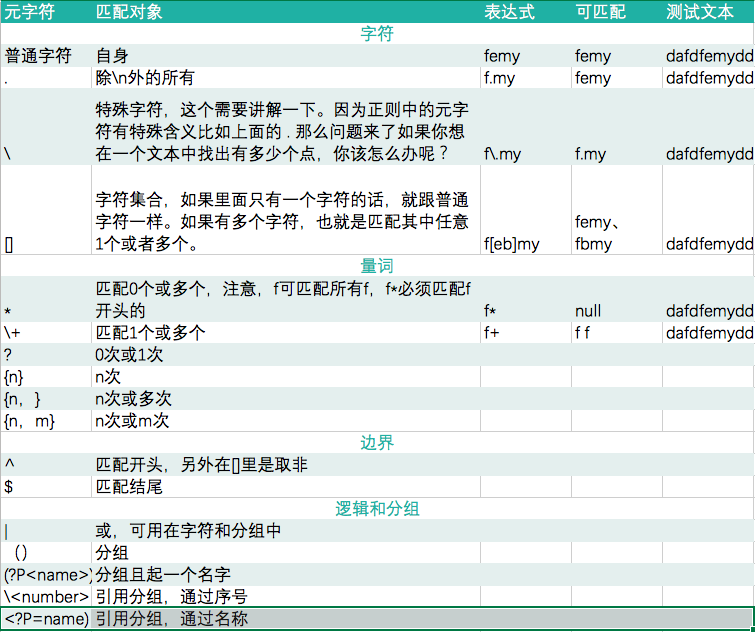Select the 边界 section title row
Image resolution: width=755 pixels, height=632 pixels.
point(378,443)
